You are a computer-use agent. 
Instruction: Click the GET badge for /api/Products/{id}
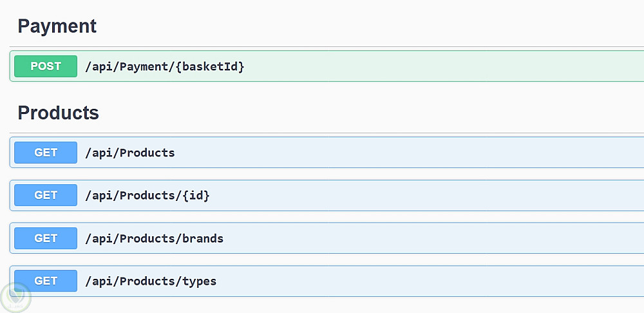pyautogui.click(x=46, y=195)
